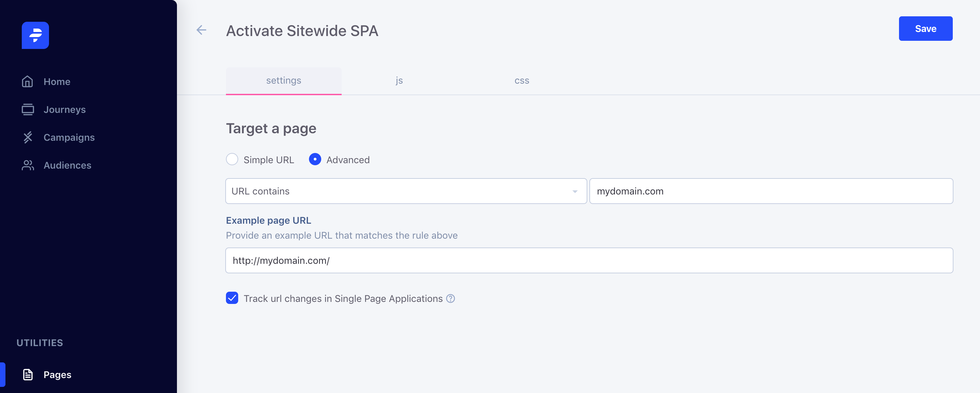Viewport: 980px width, 393px height.
Task: Switch to the js tab
Action: (x=399, y=81)
